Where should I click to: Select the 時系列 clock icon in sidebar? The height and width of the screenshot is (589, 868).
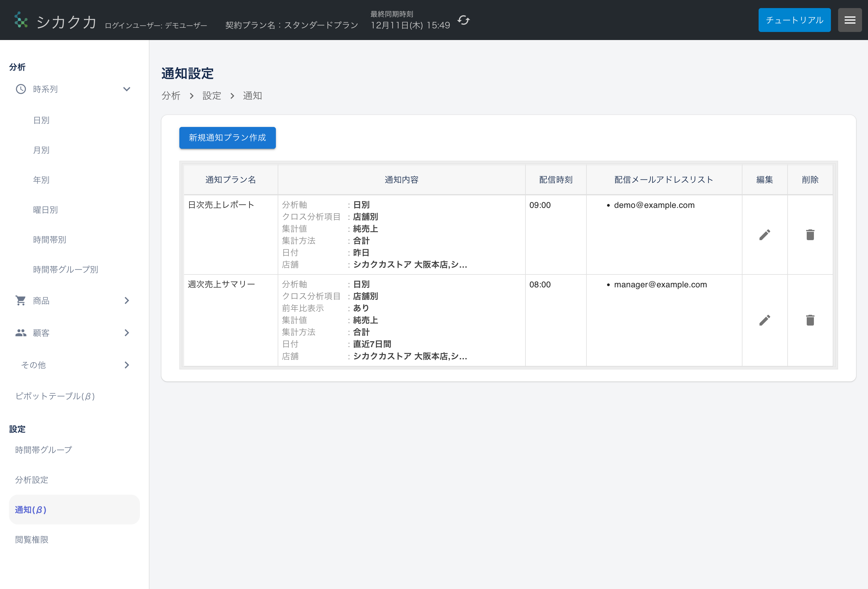pos(21,89)
